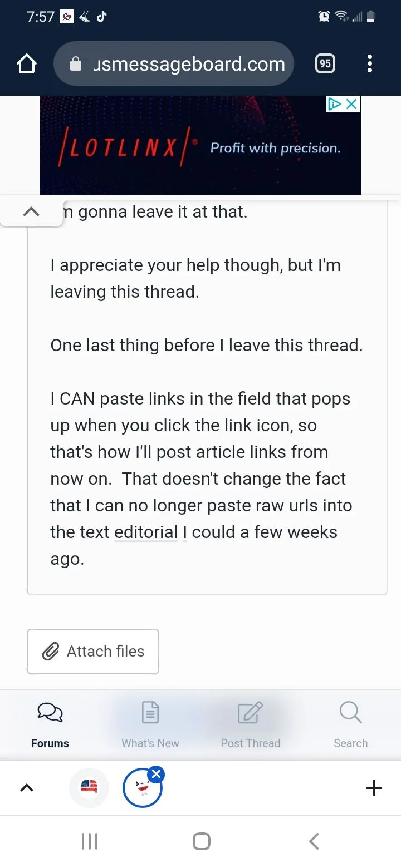Click the AdChoices info triangle icon
This screenshot has height=868, width=401.
pyautogui.click(x=334, y=104)
